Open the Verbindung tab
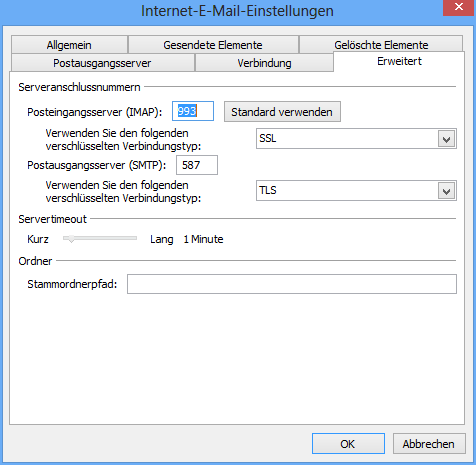This screenshot has height=465, width=476. [x=264, y=63]
